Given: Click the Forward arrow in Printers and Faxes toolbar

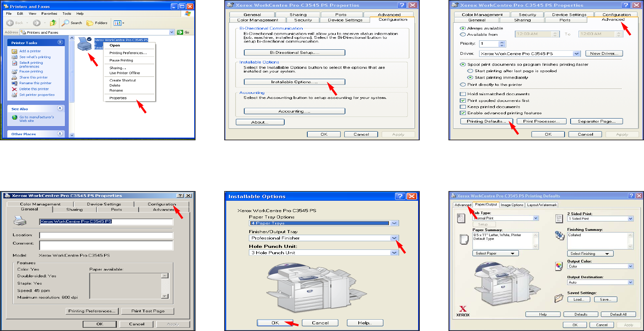Looking at the screenshot, I should point(37,23).
